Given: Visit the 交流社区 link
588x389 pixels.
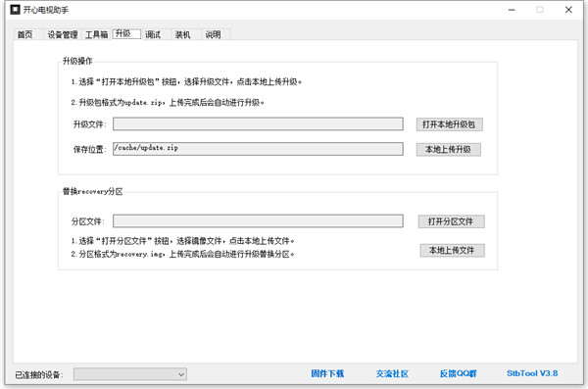Looking at the screenshot, I should 392,373.
